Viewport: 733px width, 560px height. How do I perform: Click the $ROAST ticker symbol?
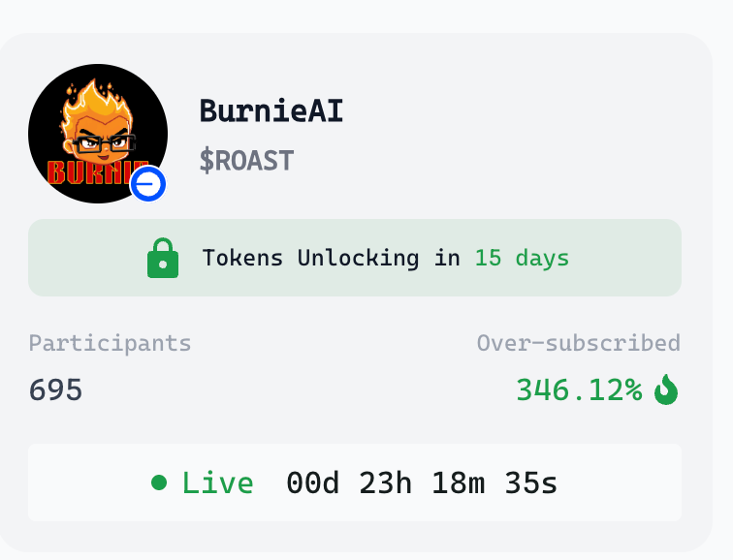click(246, 161)
